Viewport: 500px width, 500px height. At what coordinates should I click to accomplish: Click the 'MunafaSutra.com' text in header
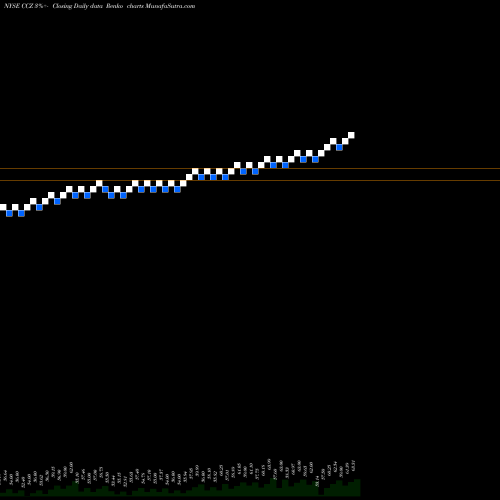(x=170, y=6)
